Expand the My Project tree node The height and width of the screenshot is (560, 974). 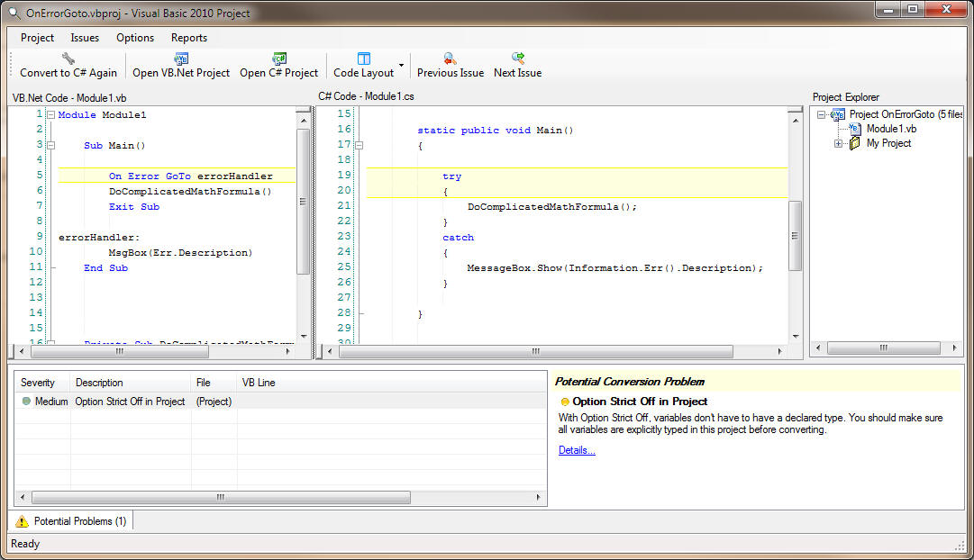click(x=839, y=143)
